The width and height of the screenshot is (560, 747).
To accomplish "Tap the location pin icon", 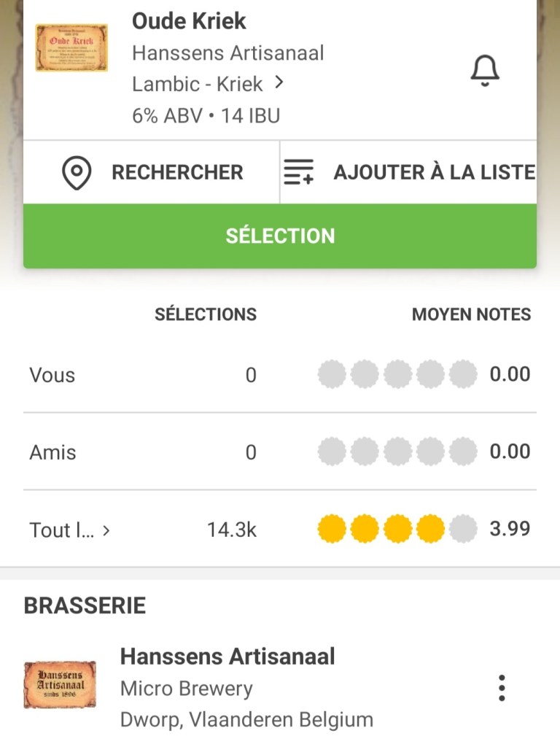I will point(77,173).
